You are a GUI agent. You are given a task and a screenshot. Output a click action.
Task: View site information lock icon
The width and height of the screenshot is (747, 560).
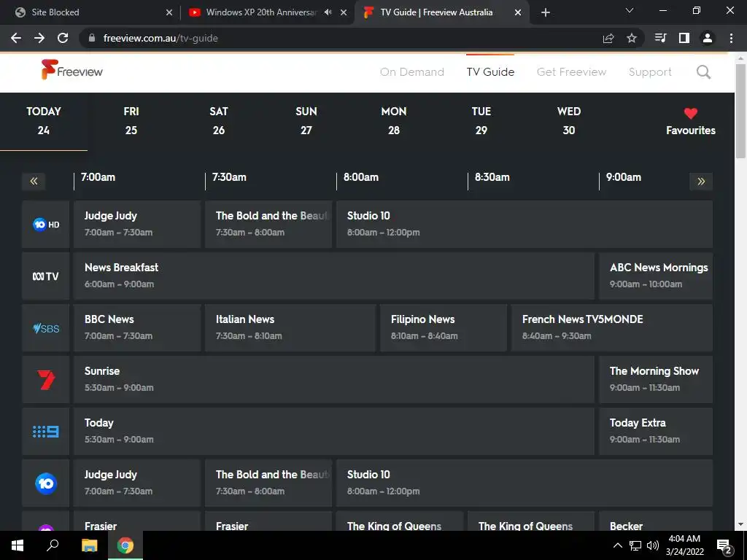[92, 38]
